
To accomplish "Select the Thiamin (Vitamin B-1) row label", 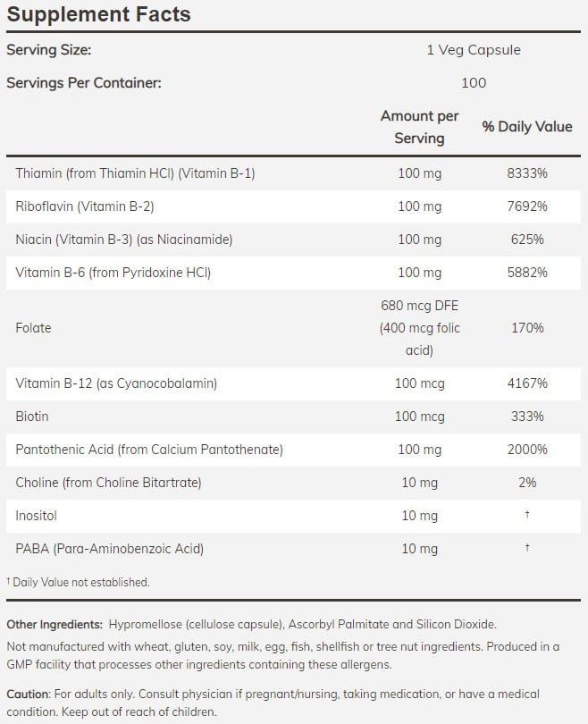I will coord(135,173).
